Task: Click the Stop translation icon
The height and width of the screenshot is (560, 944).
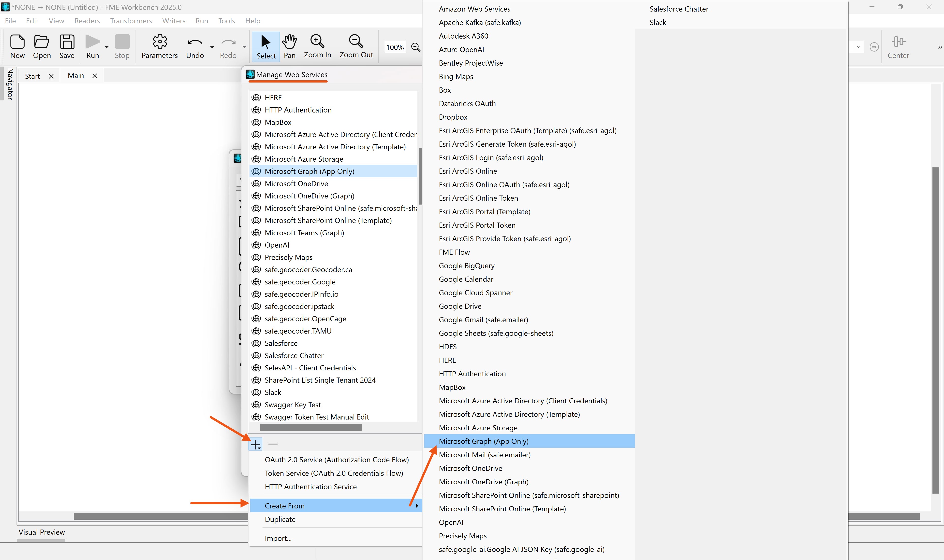Action: [122, 42]
